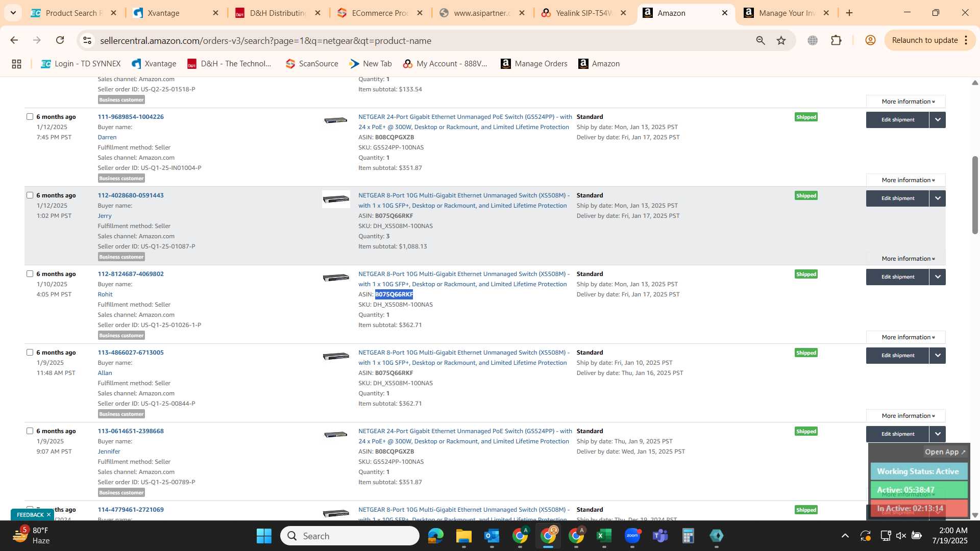Click XS508M switch thumbnail in Jerry's order
Screen dimensions: 980x551
tap(336, 199)
